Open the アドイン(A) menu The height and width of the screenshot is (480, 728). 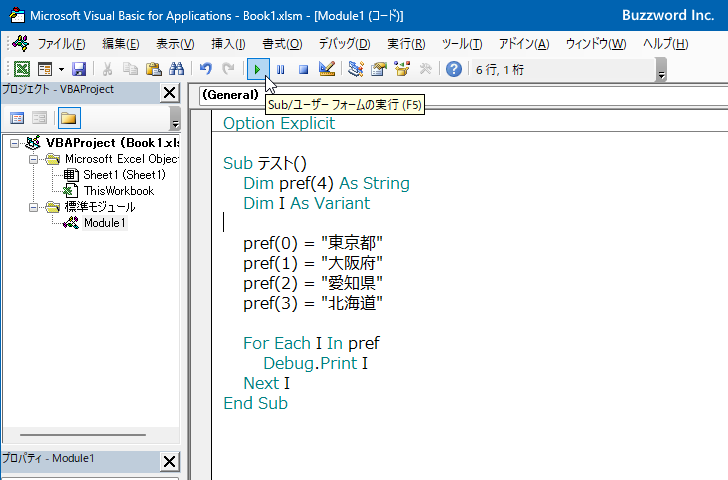coord(524,44)
